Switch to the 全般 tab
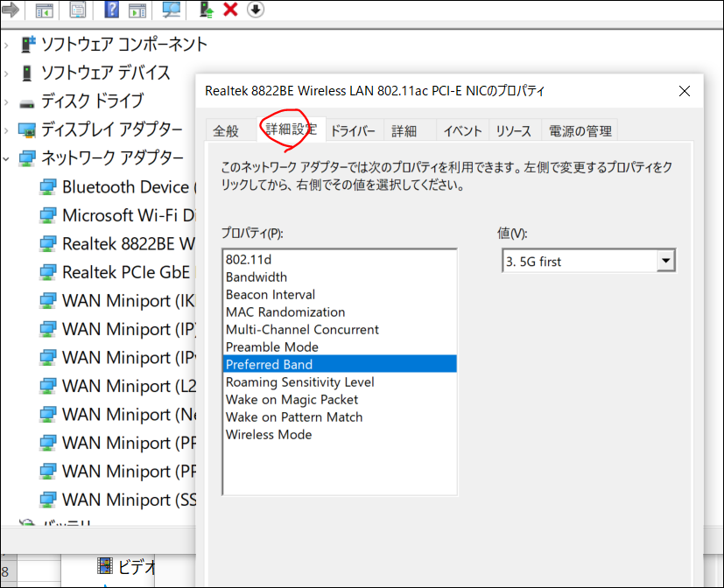 pos(226,131)
